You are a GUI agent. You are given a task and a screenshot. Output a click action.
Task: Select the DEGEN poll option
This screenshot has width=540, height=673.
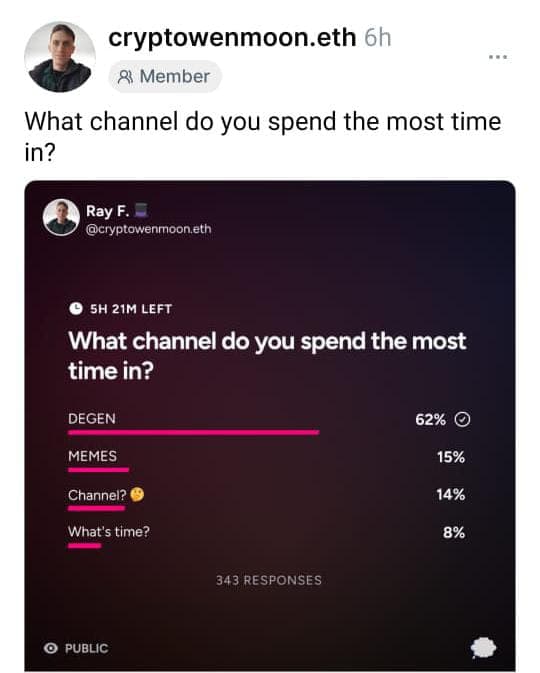click(269, 423)
